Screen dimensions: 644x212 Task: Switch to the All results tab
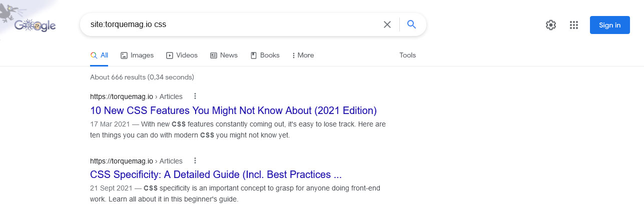99,55
